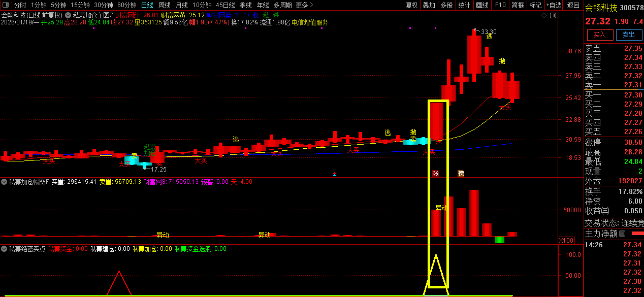
Task: Click the small arrow marker on the time axis
Action: pyautogui.click(x=334, y=175)
